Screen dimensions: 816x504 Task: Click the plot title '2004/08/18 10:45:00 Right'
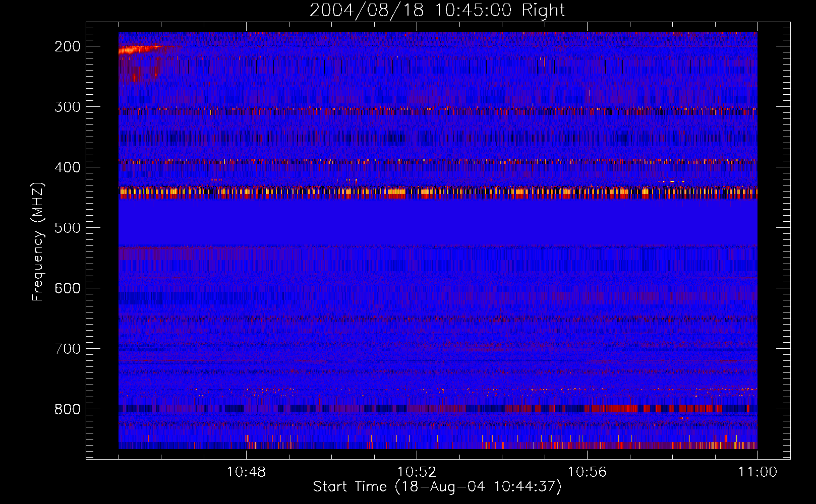coord(437,10)
